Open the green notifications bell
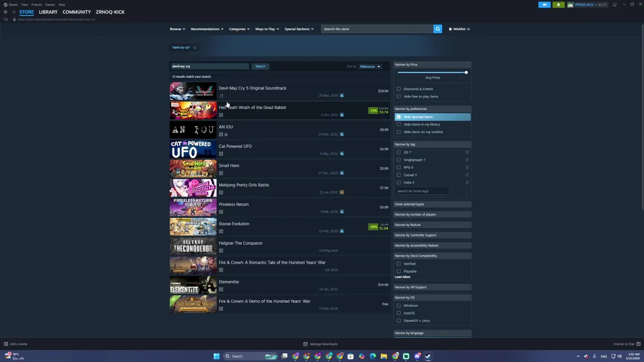 coord(558,5)
